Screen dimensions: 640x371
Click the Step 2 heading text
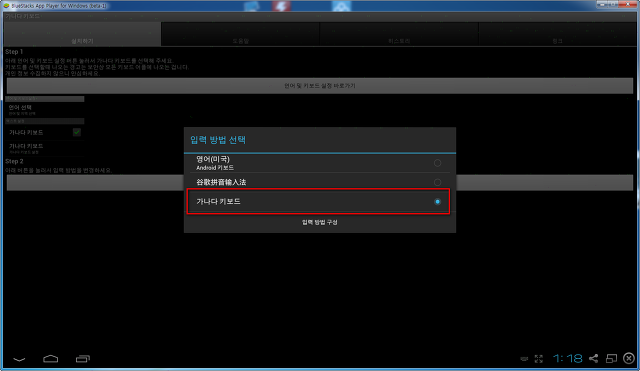[14, 161]
